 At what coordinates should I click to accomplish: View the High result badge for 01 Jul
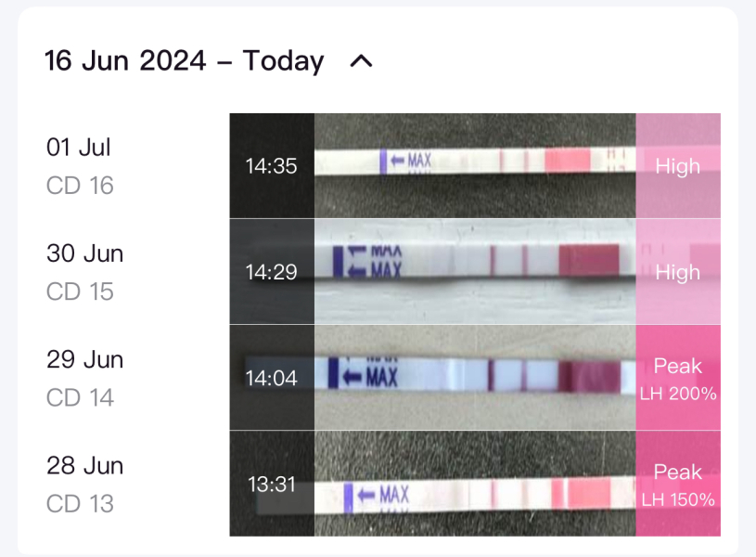678,166
